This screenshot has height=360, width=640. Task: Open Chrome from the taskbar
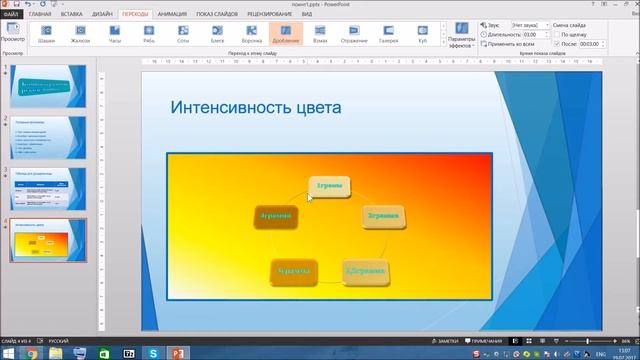coord(31,353)
